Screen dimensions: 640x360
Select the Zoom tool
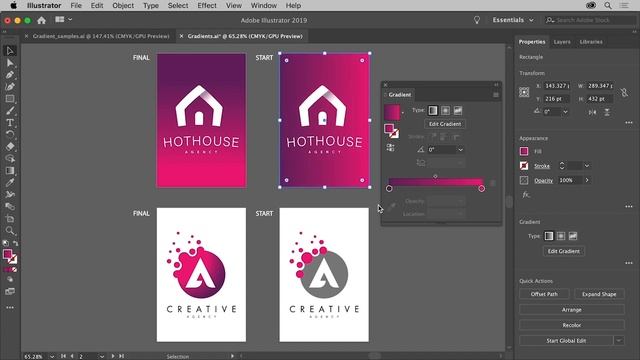10,231
